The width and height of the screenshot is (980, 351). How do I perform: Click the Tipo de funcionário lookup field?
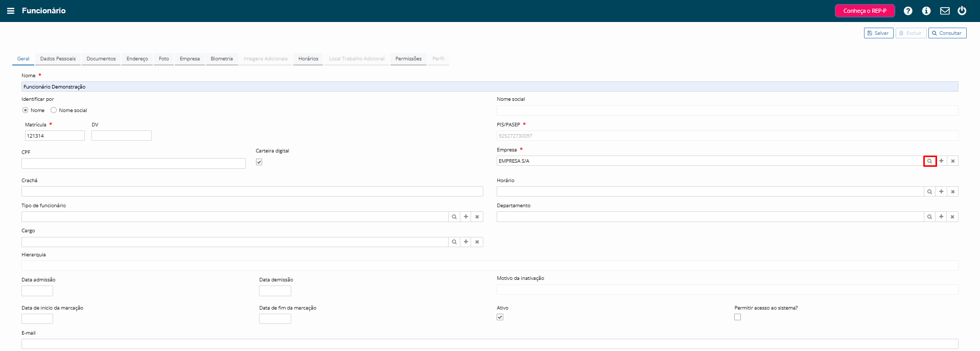235,217
